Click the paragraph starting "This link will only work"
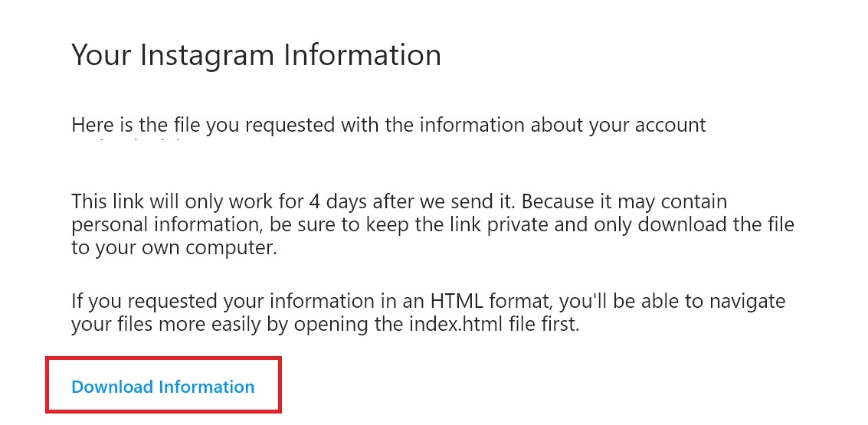The image size is (868, 425). [x=432, y=225]
